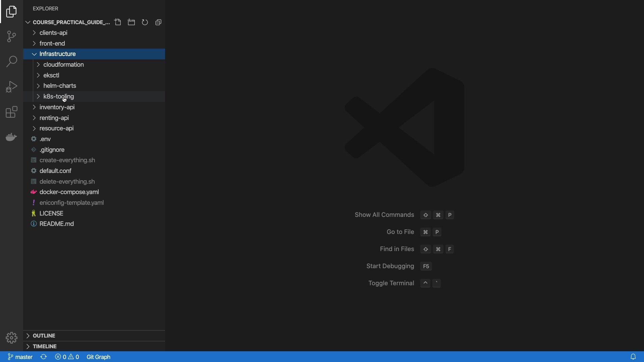Open Git Graph from status bar
Image resolution: width=644 pixels, height=362 pixels.
coord(99,357)
